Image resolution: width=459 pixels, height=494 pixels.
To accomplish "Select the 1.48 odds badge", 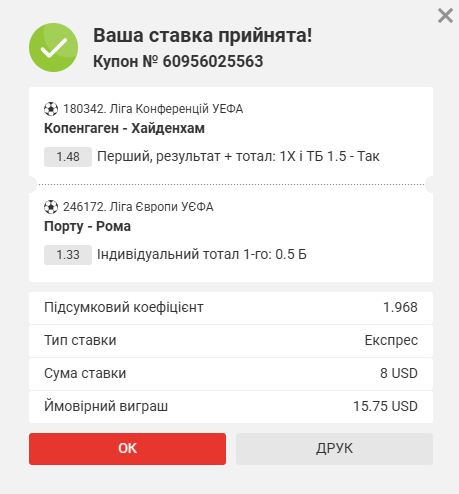I will click(x=68, y=157).
